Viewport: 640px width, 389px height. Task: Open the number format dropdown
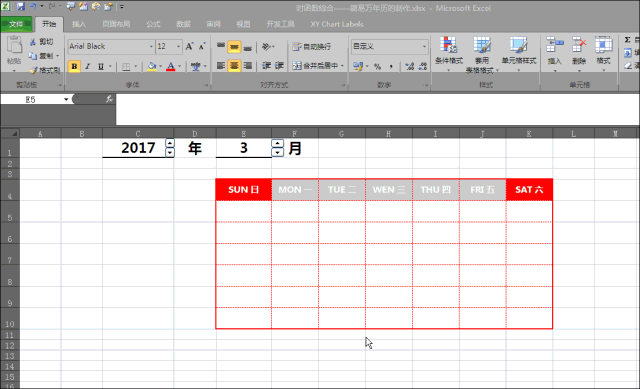[424, 47]
